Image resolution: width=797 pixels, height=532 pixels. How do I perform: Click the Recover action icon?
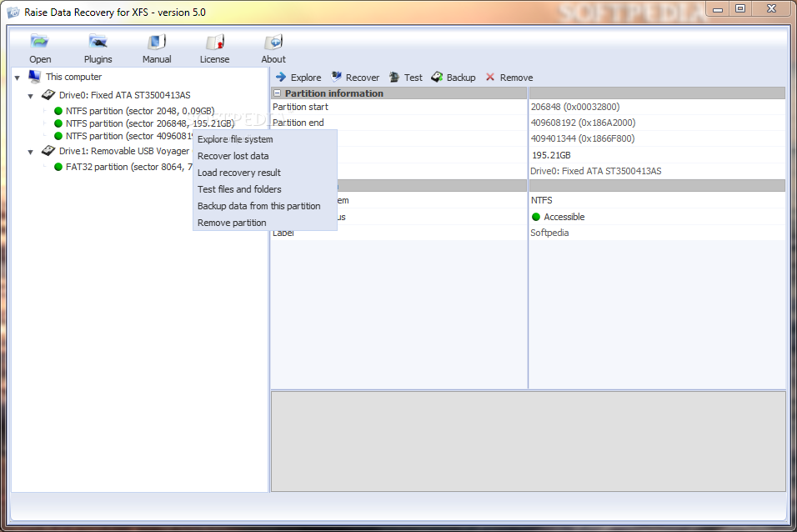tap(336, 77)
